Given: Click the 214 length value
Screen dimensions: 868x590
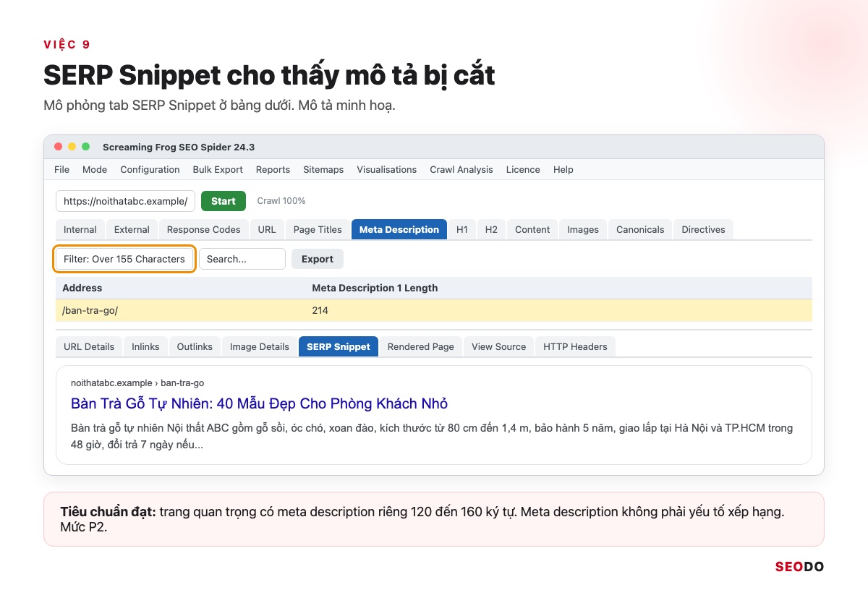Looking at the screenshot, I should [x=320, y=310].
